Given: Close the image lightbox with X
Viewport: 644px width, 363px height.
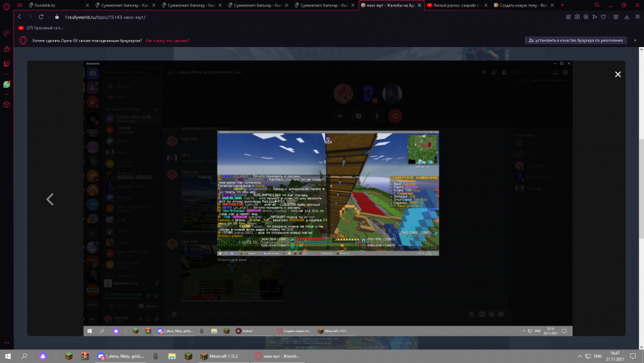Looking at the screenshot, I should pos(618,74).
